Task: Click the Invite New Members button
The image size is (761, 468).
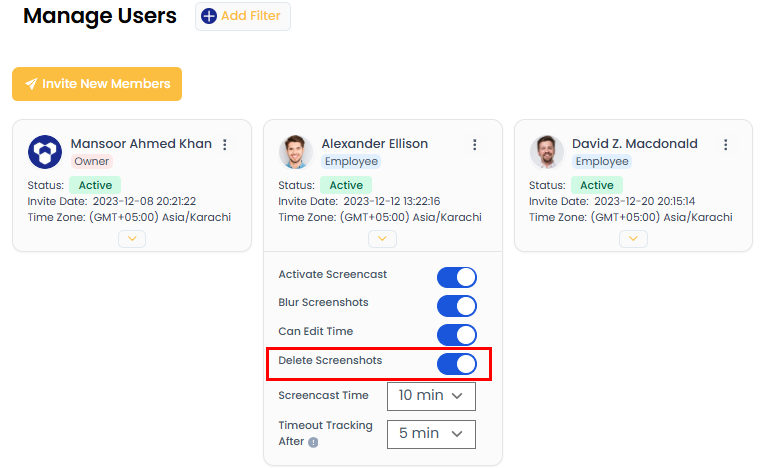Action: click(97, 85)
